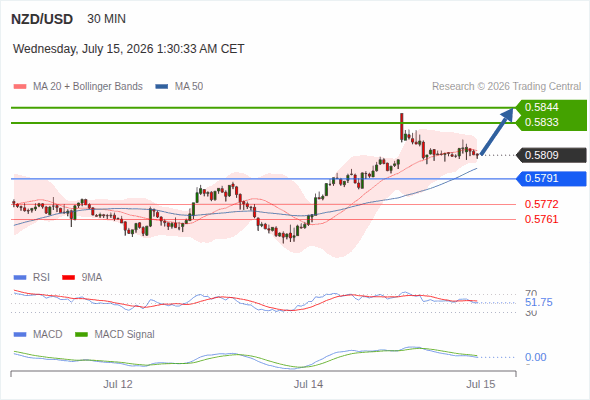Click the MA 20 + Bollinger Bands legend swatch
The height and width of the screenshot is (400, 590).
click(x=20, y=87)
